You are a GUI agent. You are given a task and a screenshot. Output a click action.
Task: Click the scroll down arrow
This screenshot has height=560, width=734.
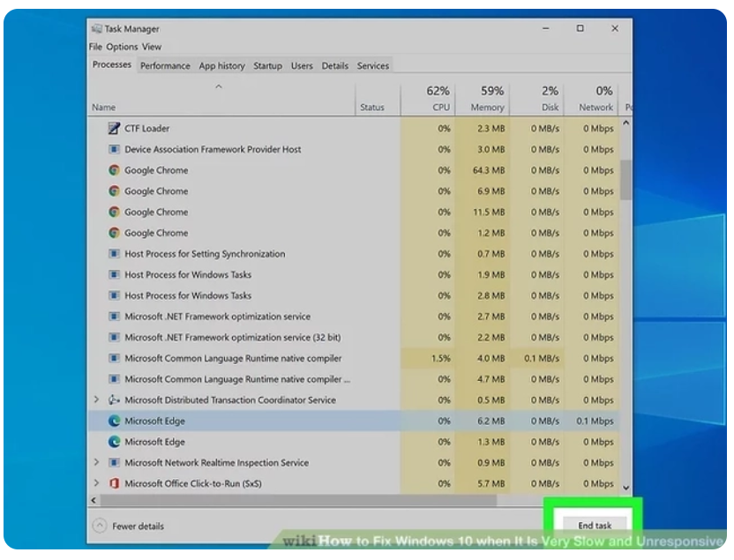(x=625, y=488)
